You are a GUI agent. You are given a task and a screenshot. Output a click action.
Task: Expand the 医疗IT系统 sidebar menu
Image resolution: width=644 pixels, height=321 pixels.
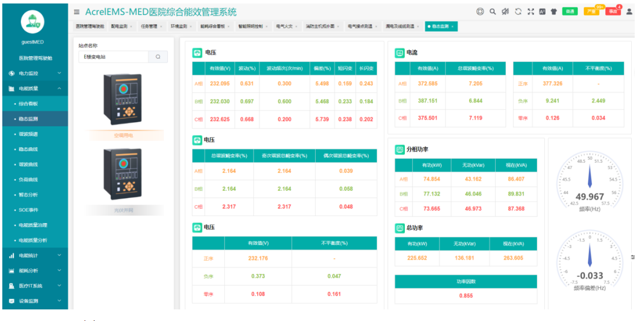[x=34, y=286]
